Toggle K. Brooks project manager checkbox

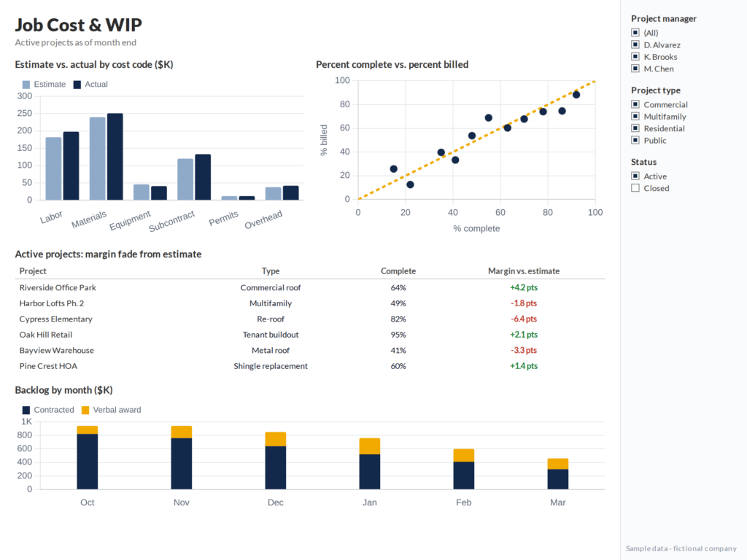tap(635, 56)
